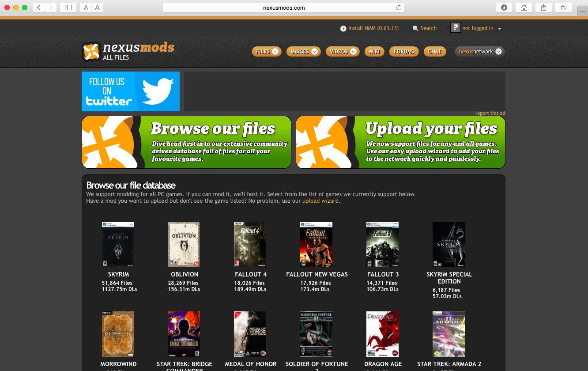This screenshot has width=588, height=371.
Task: Open the Soldier of Fortune cover
Action: pos(317,334)
